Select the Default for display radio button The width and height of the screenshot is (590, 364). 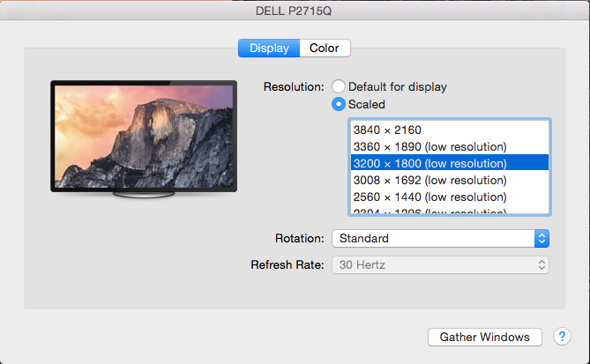[339, 86]
